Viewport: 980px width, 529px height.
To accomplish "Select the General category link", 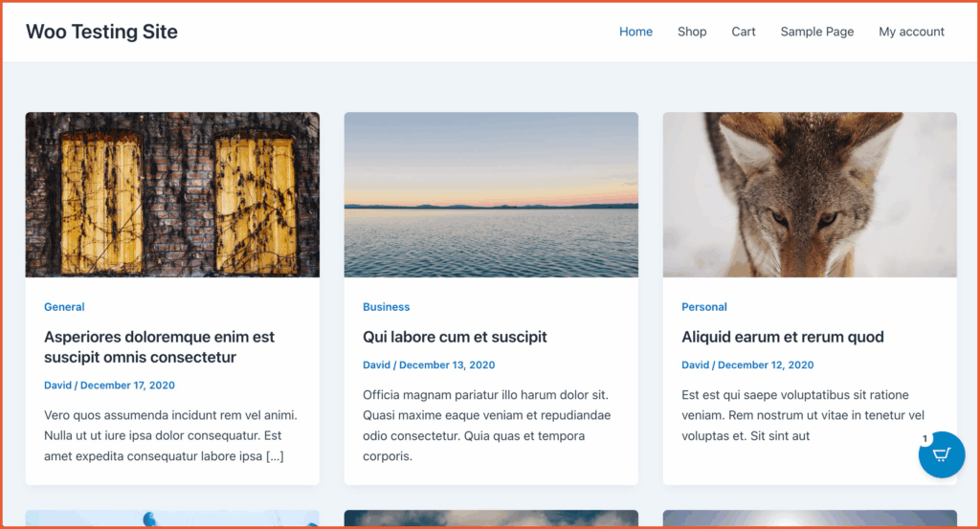I will click(x=64, y=307).
